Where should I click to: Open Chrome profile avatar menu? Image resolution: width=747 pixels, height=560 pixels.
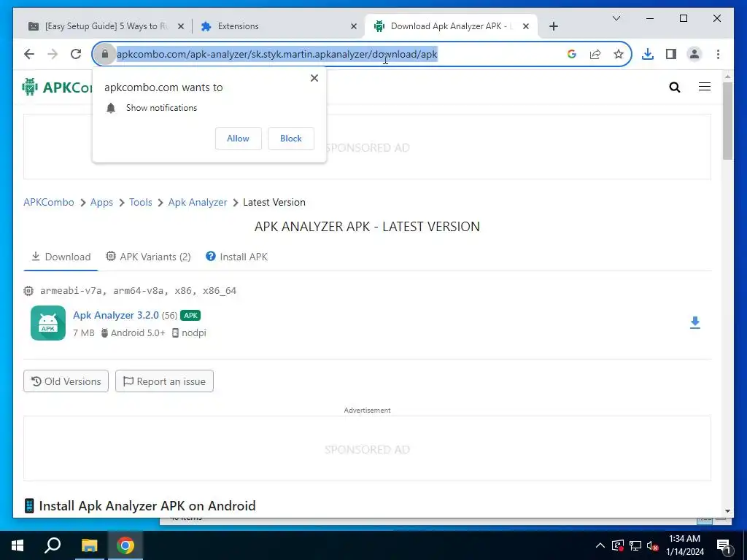coord(694,54)
